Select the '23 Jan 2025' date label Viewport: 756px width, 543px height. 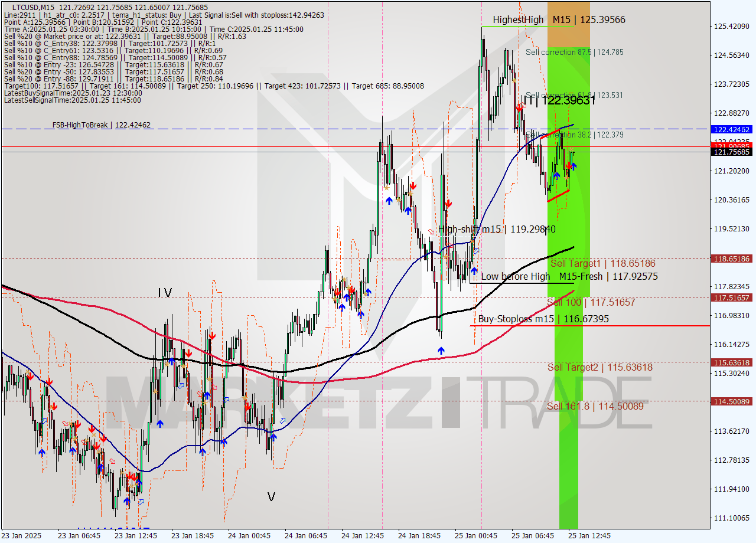coord(22,536)
